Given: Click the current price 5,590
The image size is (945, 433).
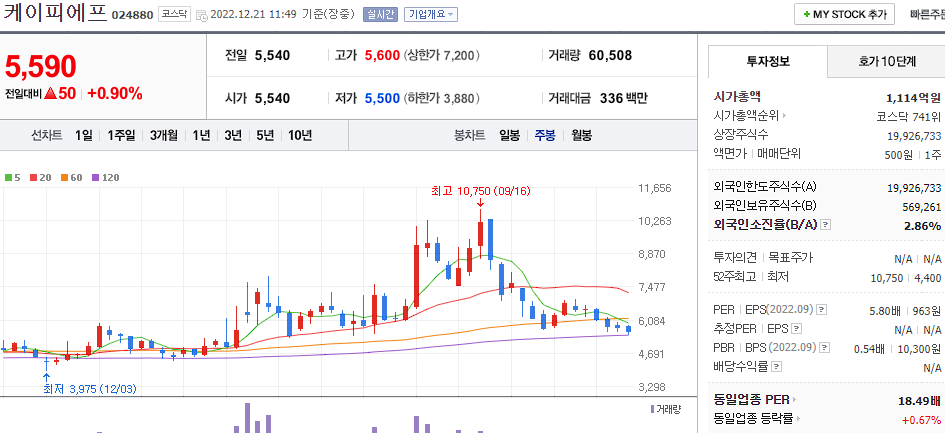Looking at the screenshot, I should (41, 66).
